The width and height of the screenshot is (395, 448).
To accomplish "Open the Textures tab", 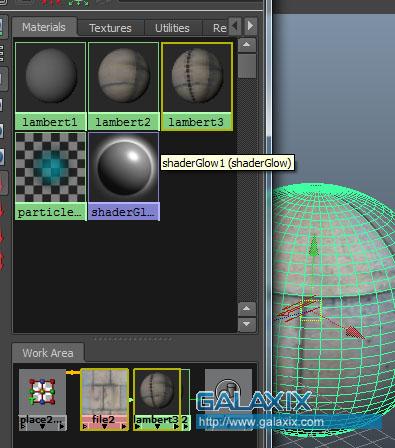I will [x=110, y=28].
